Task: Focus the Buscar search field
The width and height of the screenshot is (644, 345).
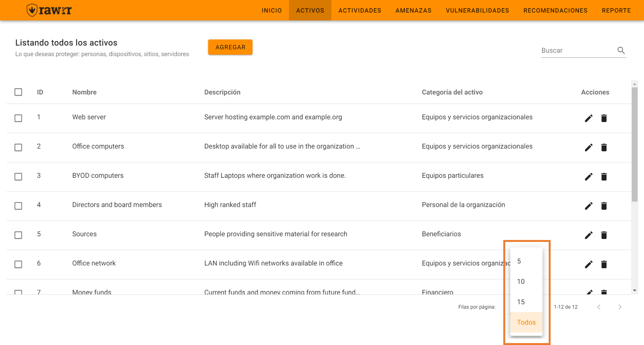Action: coord(578,51)
